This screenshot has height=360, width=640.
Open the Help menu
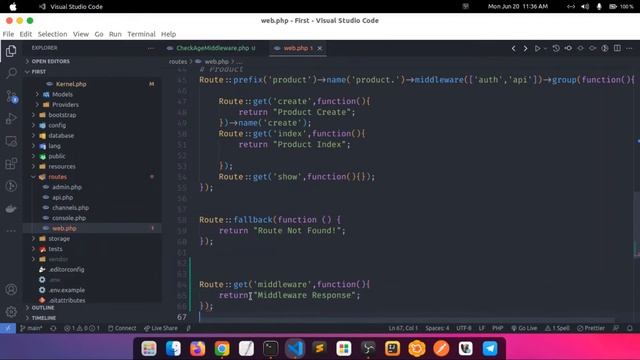pyautogui.click(x=168, y=34)
